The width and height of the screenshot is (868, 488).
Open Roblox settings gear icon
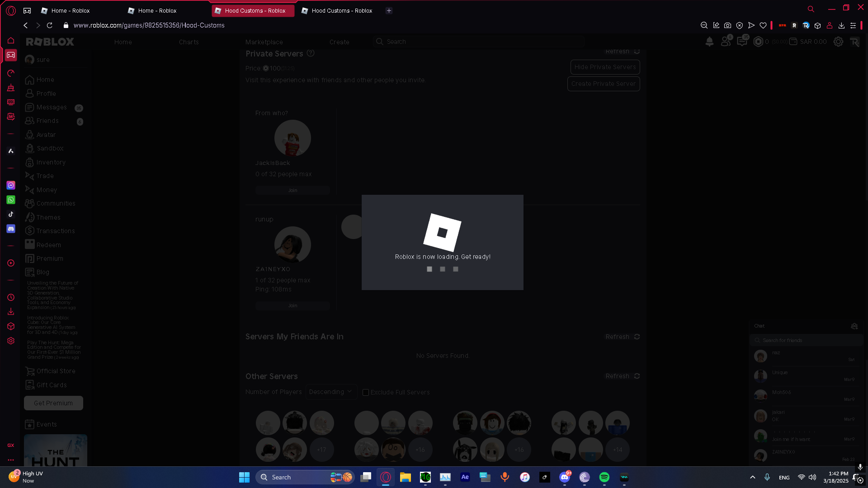pos(838,42)
